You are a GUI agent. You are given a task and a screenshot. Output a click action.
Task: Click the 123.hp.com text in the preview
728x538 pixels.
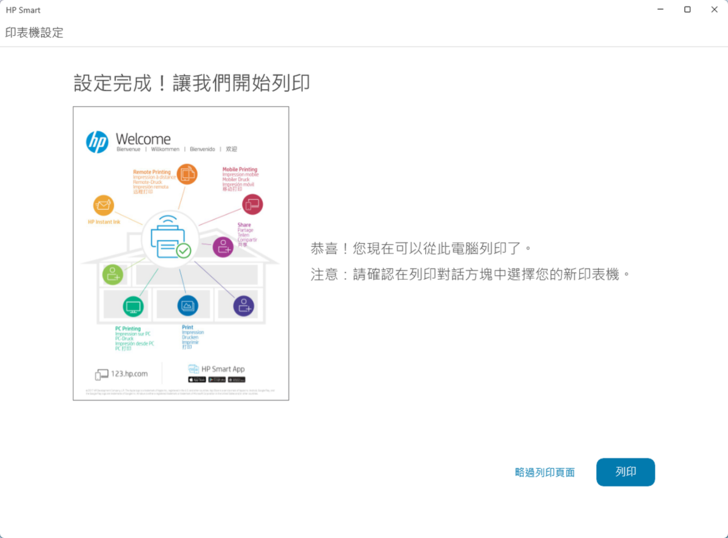click(x=129, y=374)
